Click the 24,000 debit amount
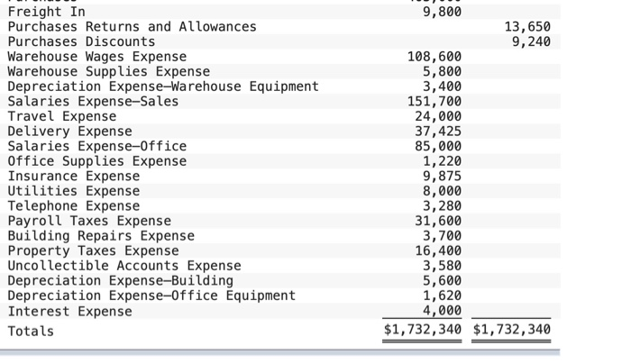This screenshot has width=631, height=364. click(438, 116)
